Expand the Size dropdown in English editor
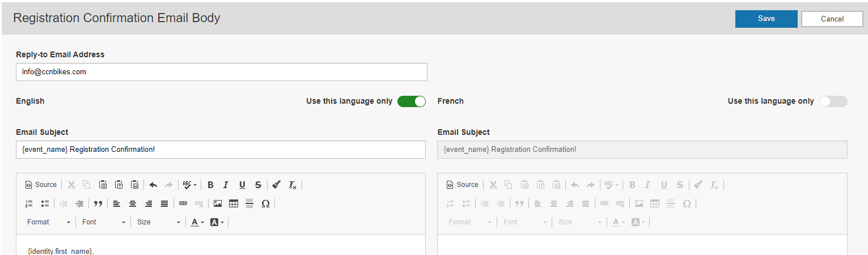The height and width of the screenshot is (255, 868). pyautogui.click(x=159, y=222)
